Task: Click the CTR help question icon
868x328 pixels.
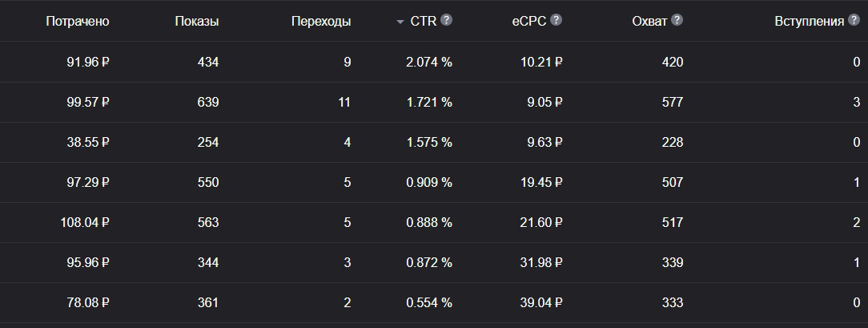Action: click(446, 21)
